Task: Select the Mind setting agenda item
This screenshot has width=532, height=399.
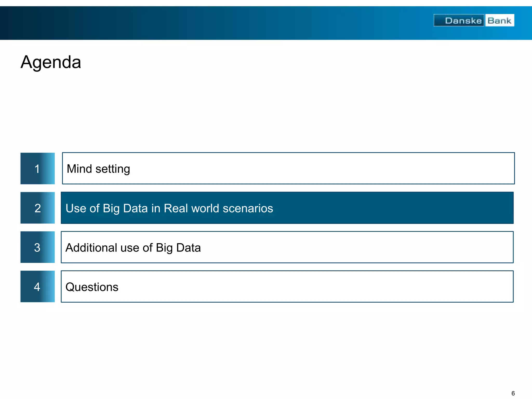Action: tap(288, 168)
